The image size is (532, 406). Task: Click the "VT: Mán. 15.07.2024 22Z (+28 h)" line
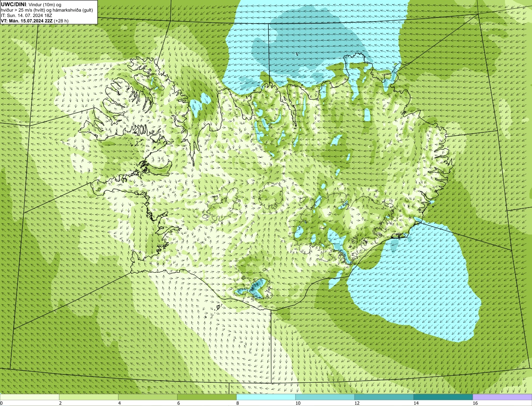pos(35,21)
